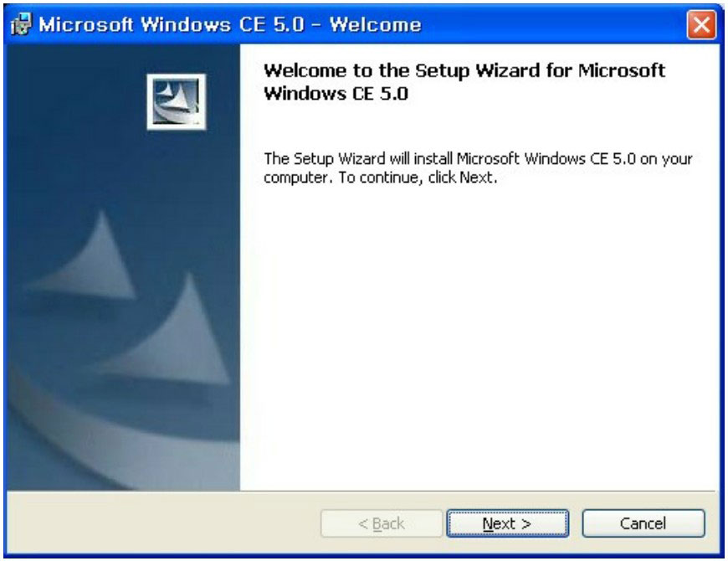Viewport: 728px width, 561px height.
Task: Click the bold 'Welcome to the Setup Wizard' heading
Action: click(464, 70)
